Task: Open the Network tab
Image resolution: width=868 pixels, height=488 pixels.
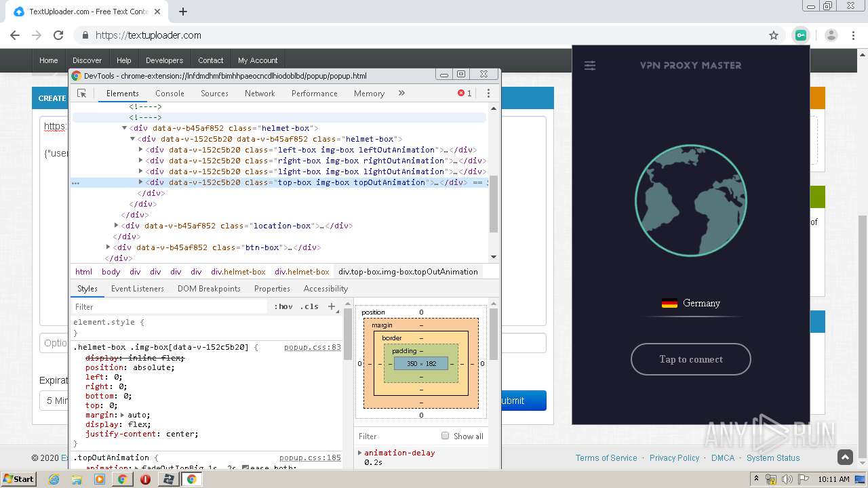Action: coord(260,94)
